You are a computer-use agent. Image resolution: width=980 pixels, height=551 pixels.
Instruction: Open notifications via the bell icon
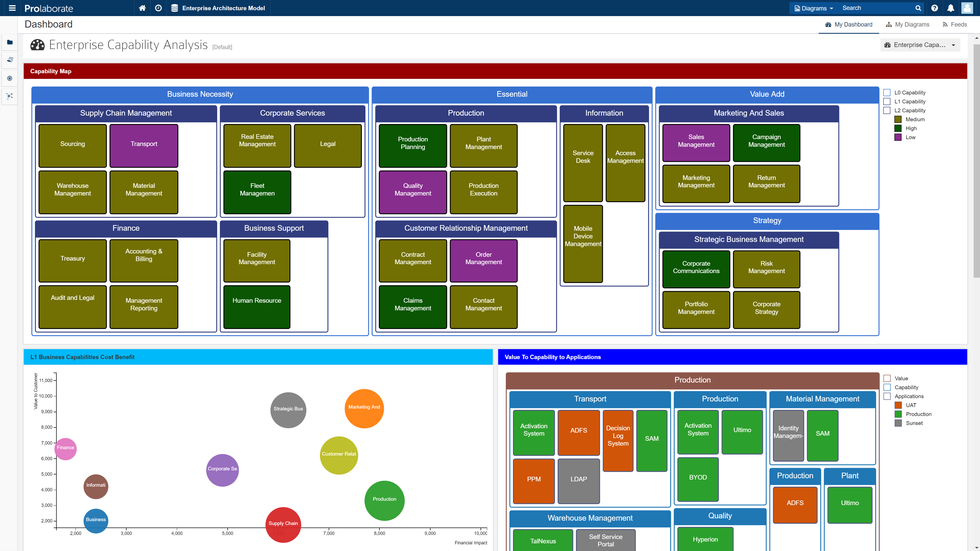click(950, 8)
